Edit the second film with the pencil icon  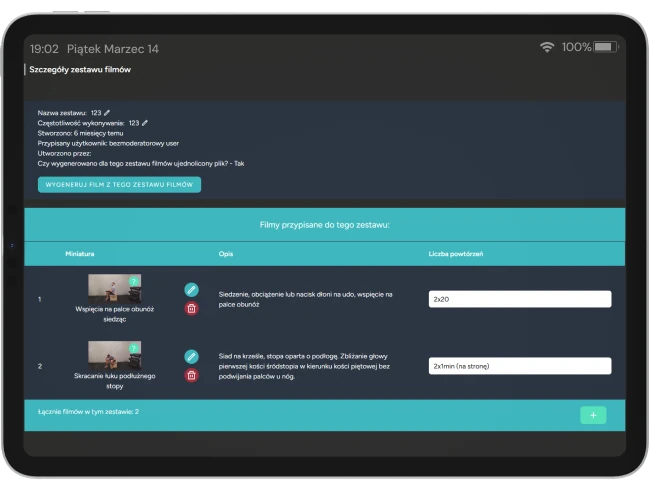192,356
